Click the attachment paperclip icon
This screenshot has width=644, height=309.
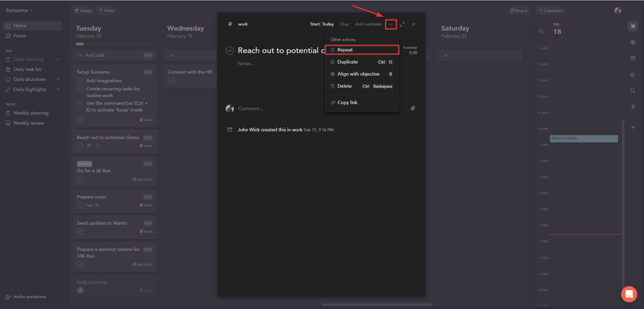[413, 108]
